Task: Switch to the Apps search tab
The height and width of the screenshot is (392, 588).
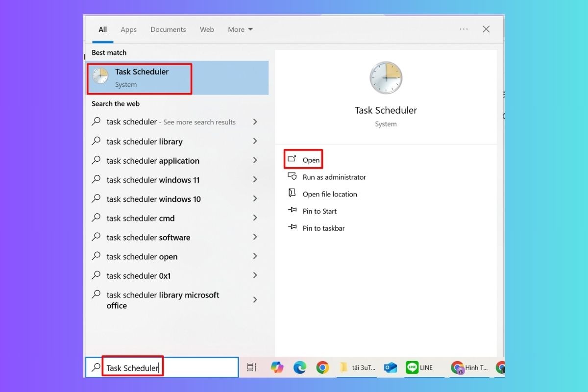Action: [128, 29]
